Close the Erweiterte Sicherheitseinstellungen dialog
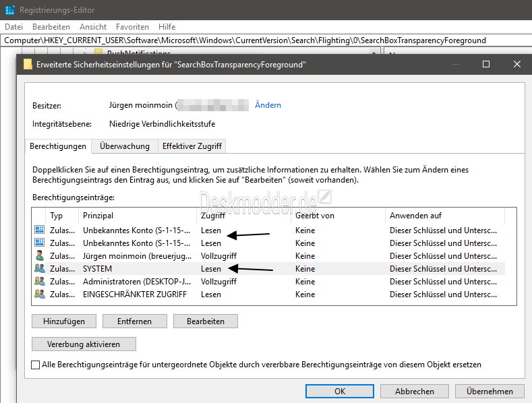The width and height of the screenshot is (532, 403). [x=516, y=64]
